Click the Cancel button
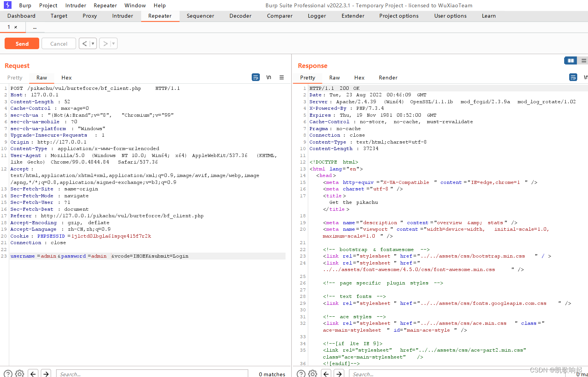Viewport: 588px width, 377px height. (x=59, y=43)
